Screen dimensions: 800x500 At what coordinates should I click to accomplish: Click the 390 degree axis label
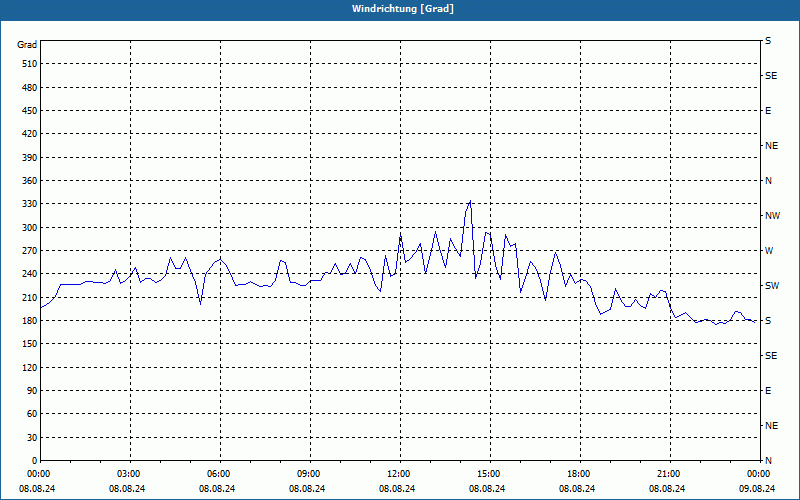pos(30,158)
